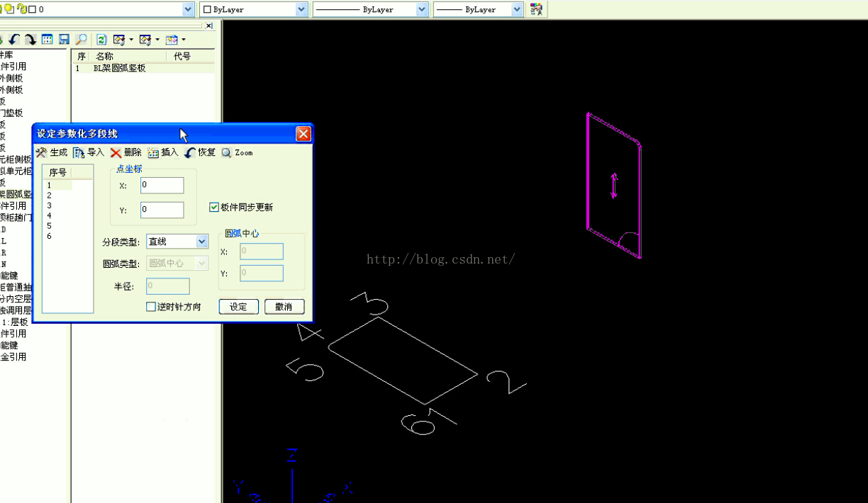
Task: Select the BL架圆弧竖板 table row
Action: 144,68
